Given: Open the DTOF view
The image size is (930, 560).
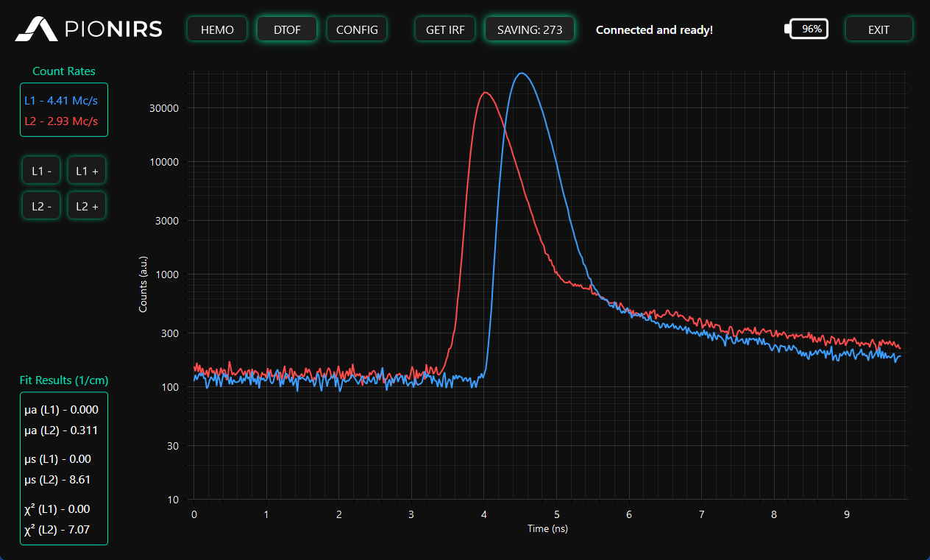Looking at the screenshot, I should point(287,29).
